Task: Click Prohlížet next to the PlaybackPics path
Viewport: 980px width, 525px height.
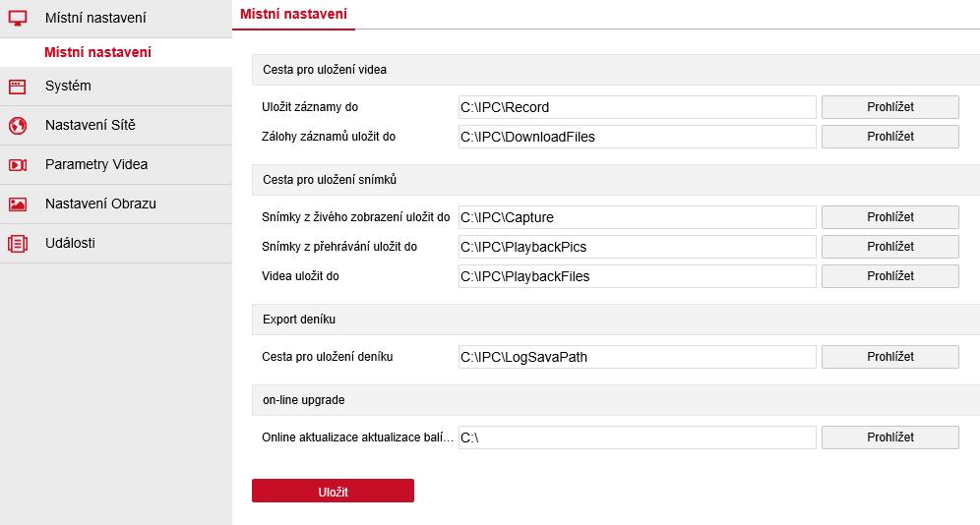Action: (890, 247)
